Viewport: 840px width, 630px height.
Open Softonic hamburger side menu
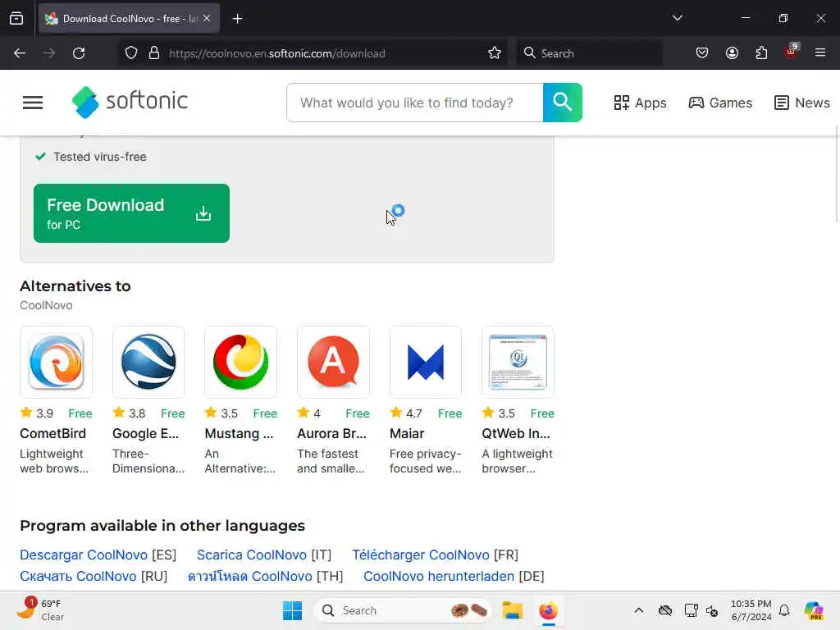coord(33,103)
